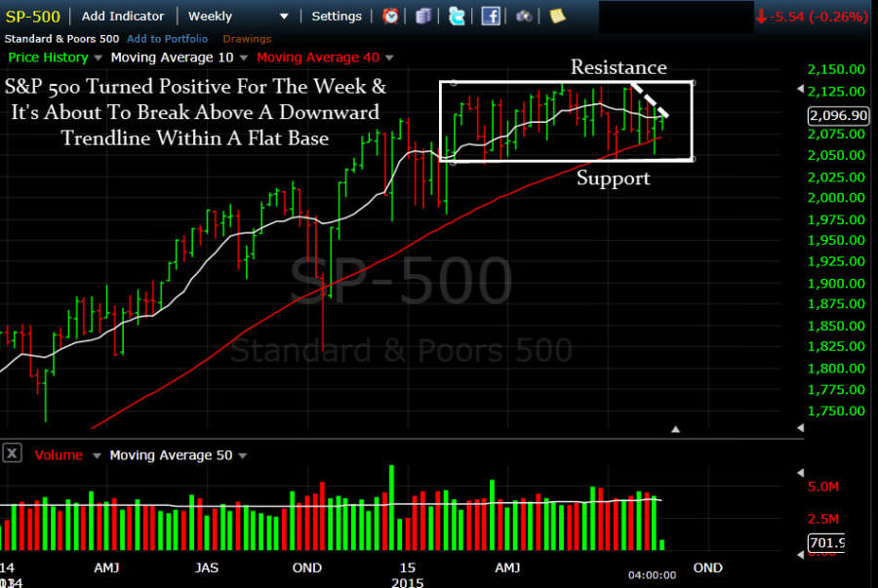Expand the Volume indicator dropdown arrow
This screenshot has width=878, height=588.
(97, 456)
